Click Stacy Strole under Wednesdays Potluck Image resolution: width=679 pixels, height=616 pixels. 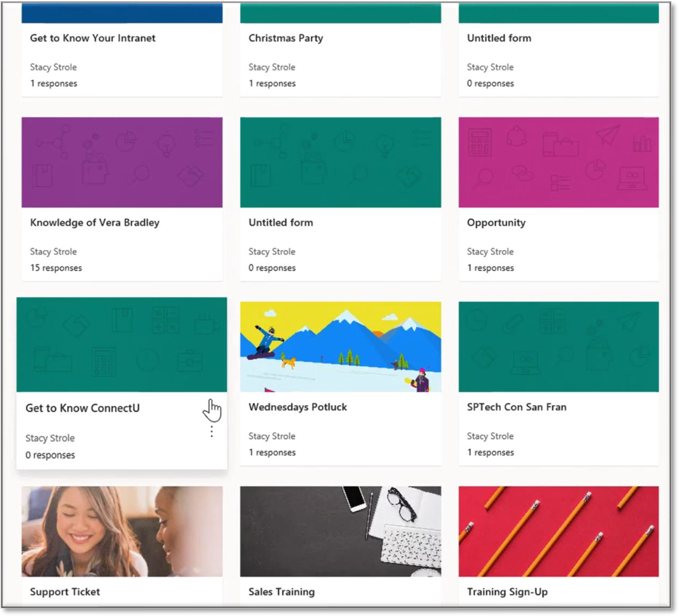272,436
